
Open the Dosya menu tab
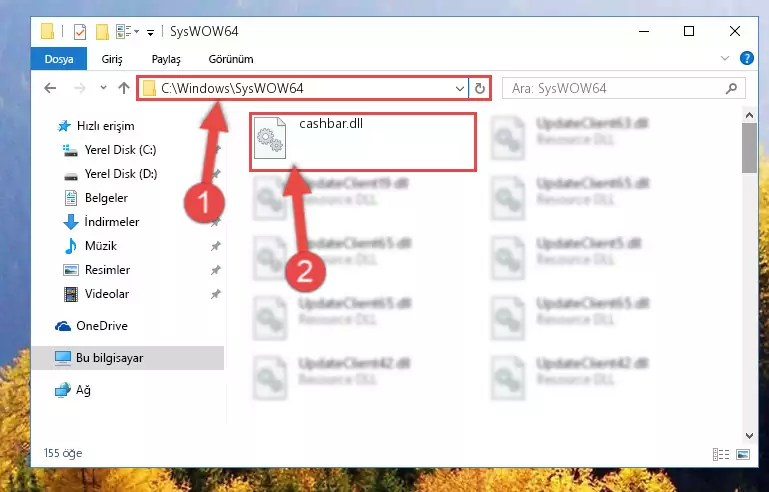click(59, 59)
